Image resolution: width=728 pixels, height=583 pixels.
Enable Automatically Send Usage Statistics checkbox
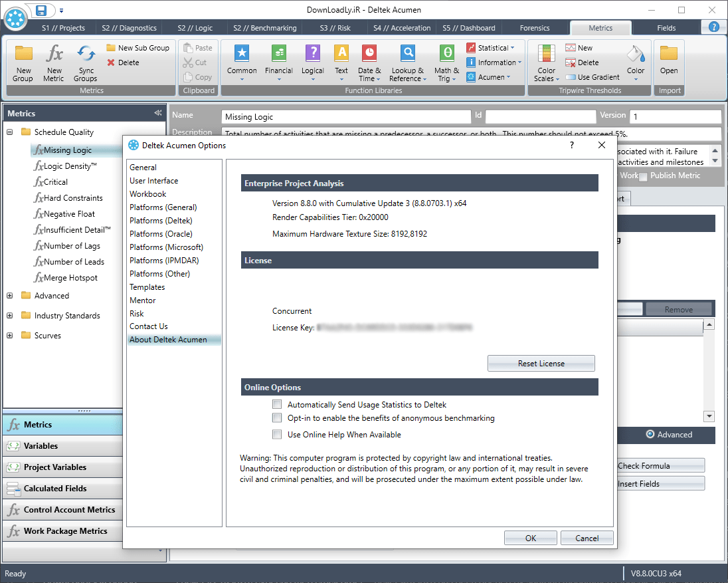coord(277,404)
